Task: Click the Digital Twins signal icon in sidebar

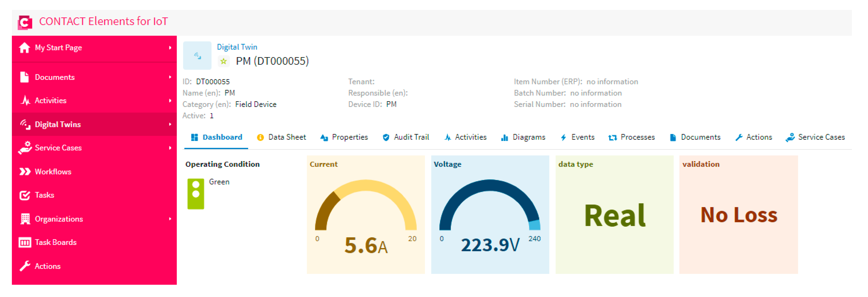Action: 25,124
